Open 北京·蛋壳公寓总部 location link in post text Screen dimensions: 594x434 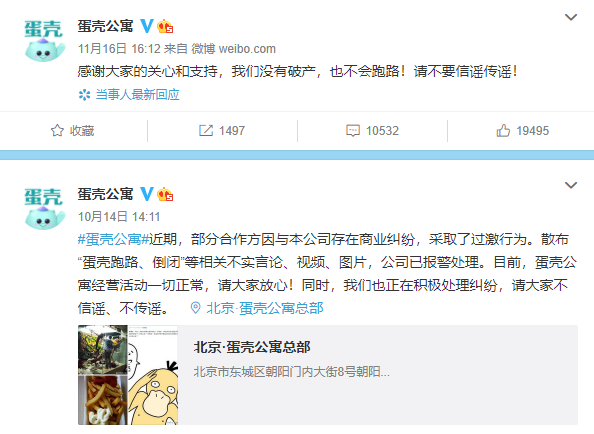coord(264,308)
